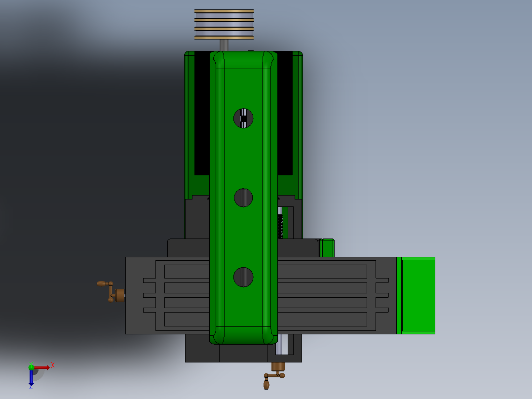Select the bright green box on the table end
This screenshot has height=399, width=532.
tap(416, 295)
